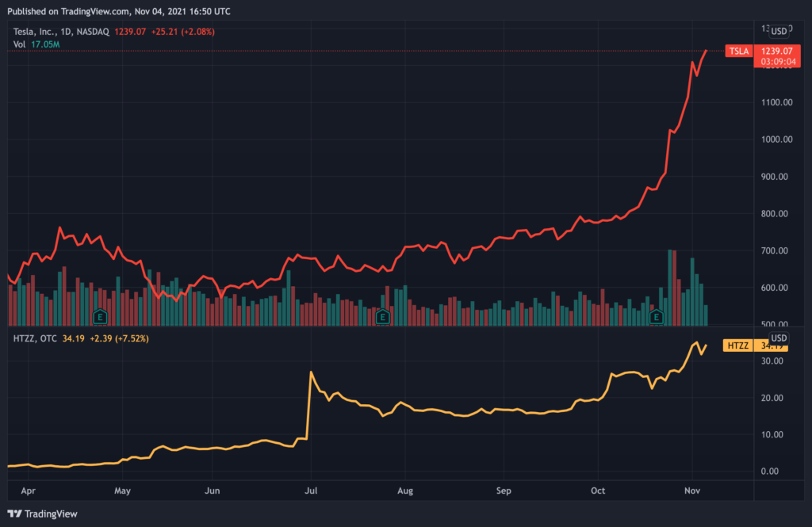Image resolution: width=812 pixels, height=527 pixels.
Task: Click the 'Tesla, Inc., 1D, NASDAQ' legend title
Action: 61,32
